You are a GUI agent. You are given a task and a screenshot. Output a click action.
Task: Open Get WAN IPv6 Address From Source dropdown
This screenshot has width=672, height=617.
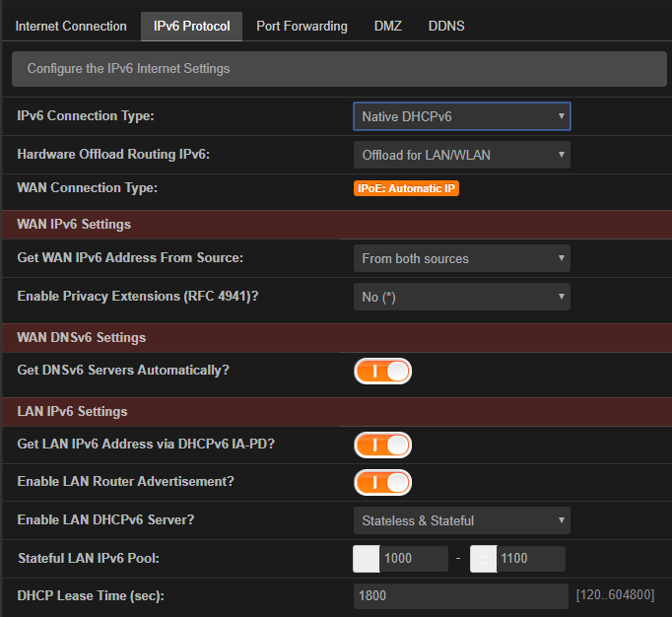(x=461, y=258)
